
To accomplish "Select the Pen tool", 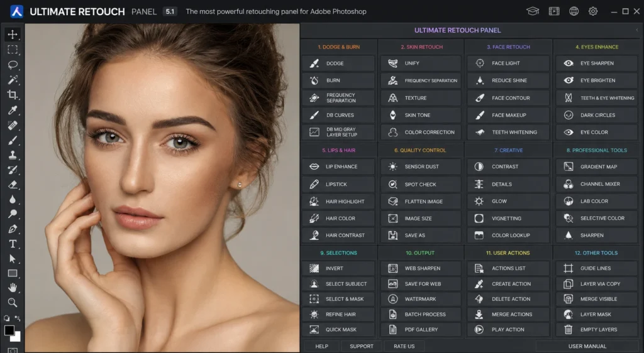I will pyautogui.click(x=13, y=229).
